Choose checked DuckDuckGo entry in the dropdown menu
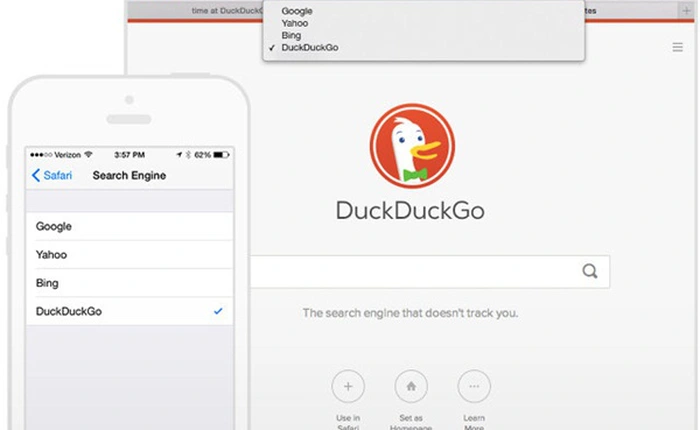Viewport: 700px width, 430px height. (x=310, y=47)
